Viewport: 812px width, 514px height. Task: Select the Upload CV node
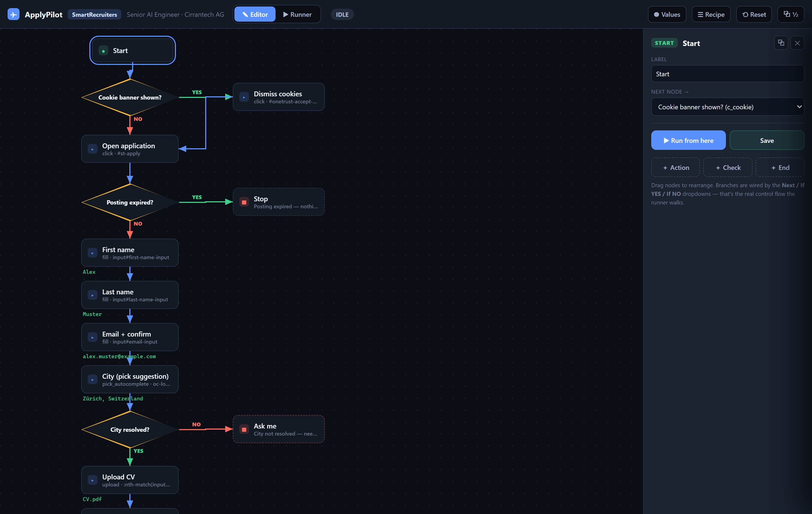coord(130,480)
